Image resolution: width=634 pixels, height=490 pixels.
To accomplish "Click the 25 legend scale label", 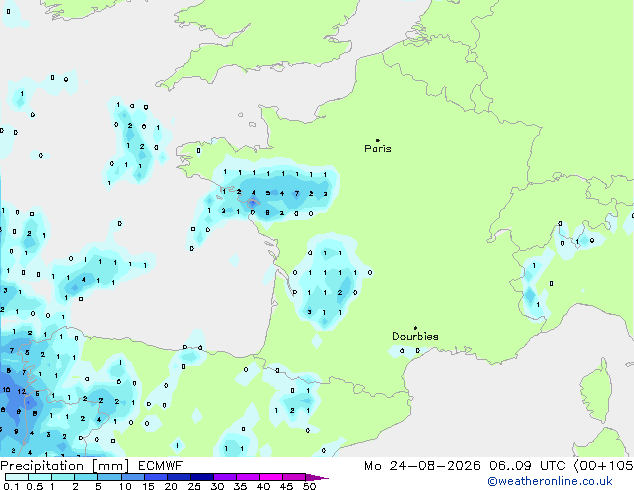I will point(194,486).
